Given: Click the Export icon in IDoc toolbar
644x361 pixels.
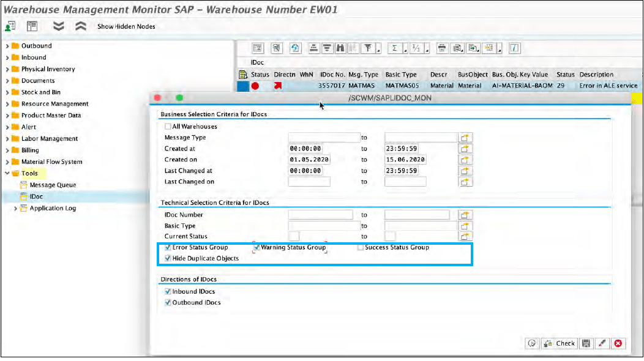Looking at the screenshot, I should [473, 48].
